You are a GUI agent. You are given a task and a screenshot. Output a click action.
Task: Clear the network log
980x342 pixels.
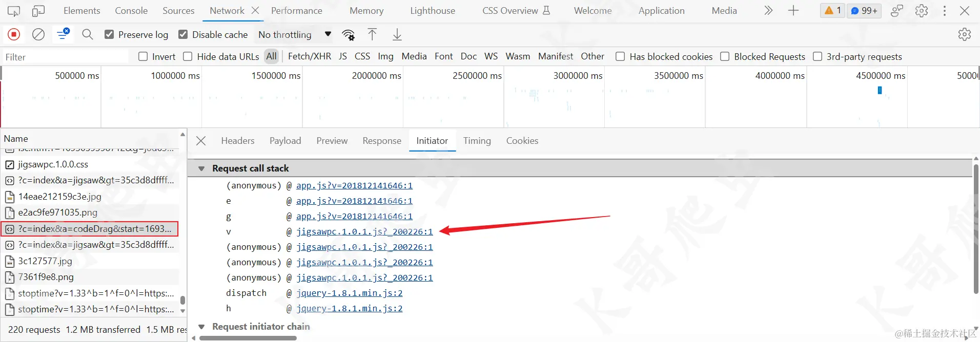point(38,35)
